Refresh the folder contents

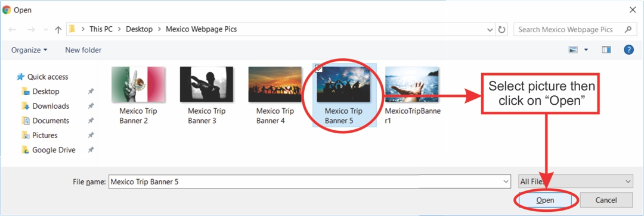(x=501, y=30)
